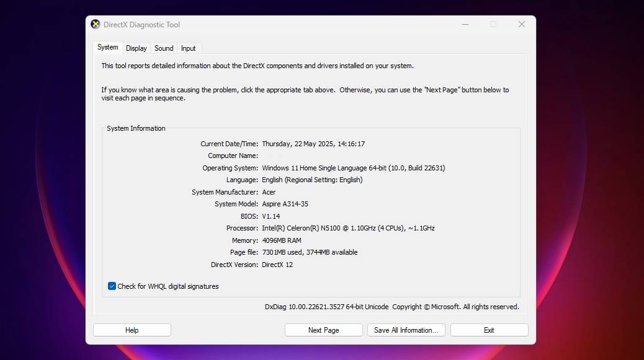The image size is (644, 360).
Task: Click Save All Information button
Action: (x=406, y=330)
